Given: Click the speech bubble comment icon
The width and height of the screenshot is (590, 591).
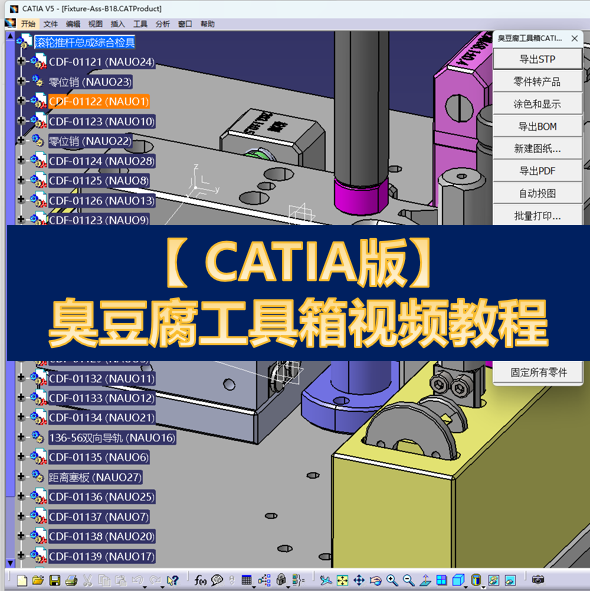Looking at the screenshot, I should point(217,580).
